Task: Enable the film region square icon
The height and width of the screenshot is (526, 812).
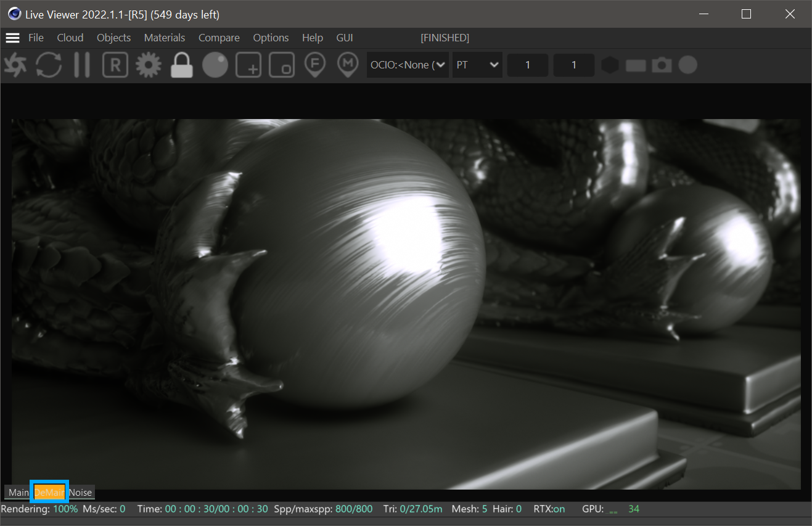Action: tap(282, 65)
